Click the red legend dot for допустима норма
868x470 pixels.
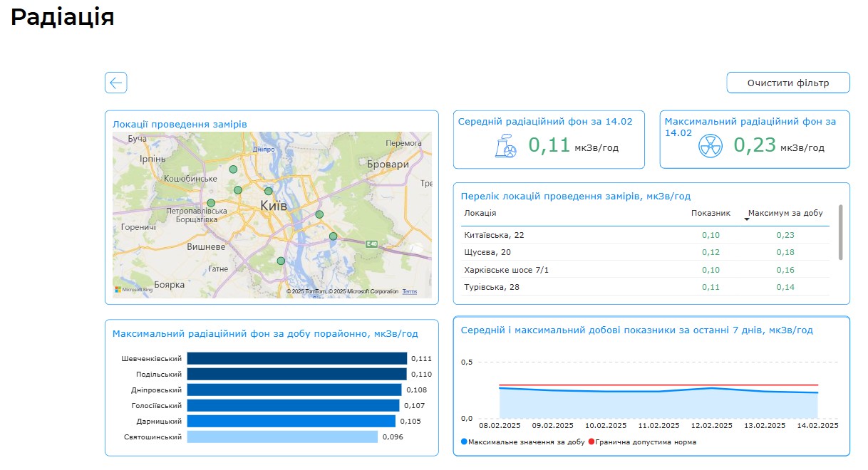tap(591, 442)
